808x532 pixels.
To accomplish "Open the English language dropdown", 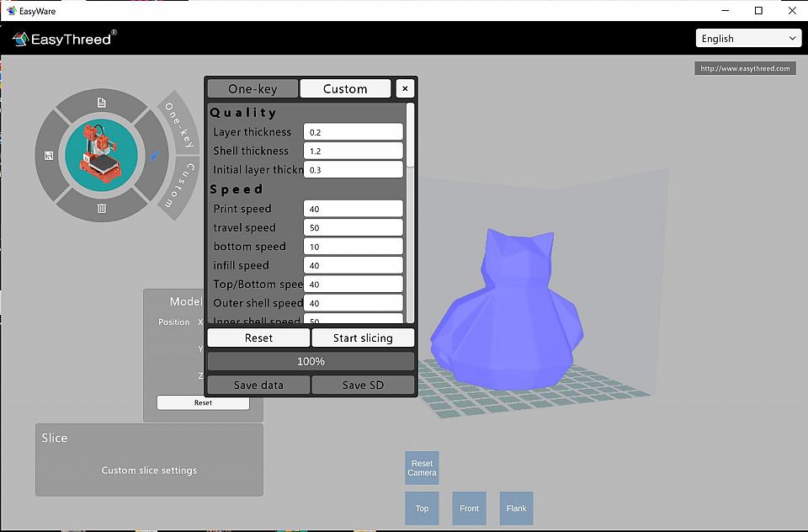I will (749, 38).
